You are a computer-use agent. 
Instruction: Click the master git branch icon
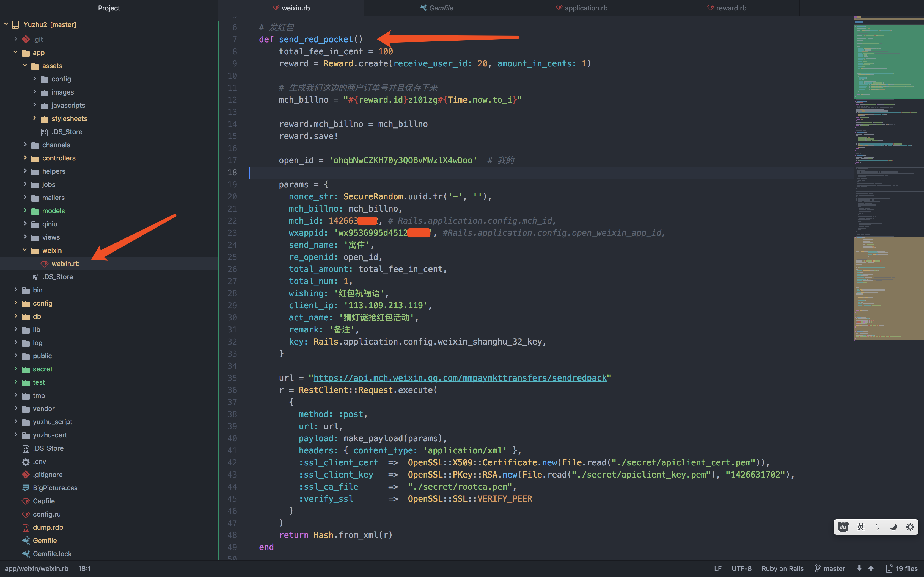pyautogui.click(x=818, y=568)
